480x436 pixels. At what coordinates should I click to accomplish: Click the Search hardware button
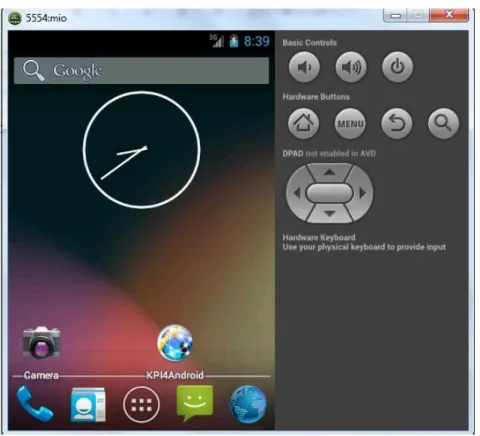pos(443,123)
